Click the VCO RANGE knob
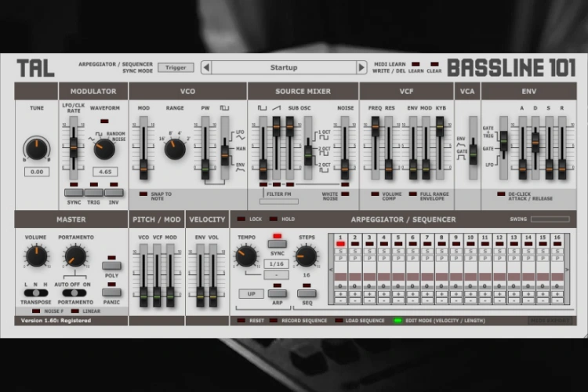This screenshot has height=392, width=588. (175, 149)
